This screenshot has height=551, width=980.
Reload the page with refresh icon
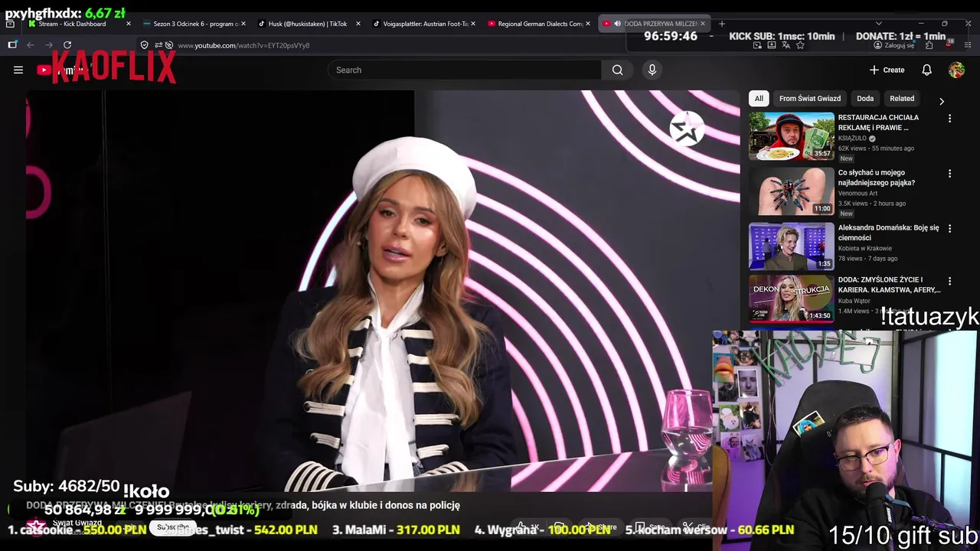pyautogui.click(x=67, y=45)
